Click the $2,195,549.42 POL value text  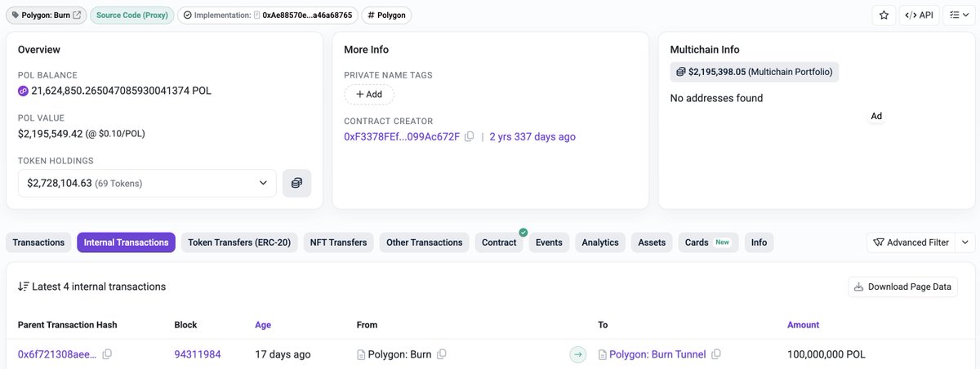51,133
